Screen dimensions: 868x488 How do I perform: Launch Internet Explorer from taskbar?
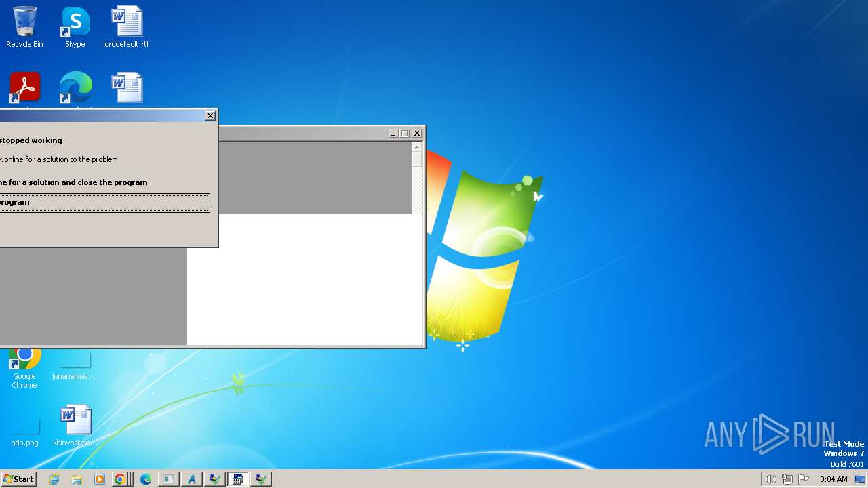tap(54, 479)
